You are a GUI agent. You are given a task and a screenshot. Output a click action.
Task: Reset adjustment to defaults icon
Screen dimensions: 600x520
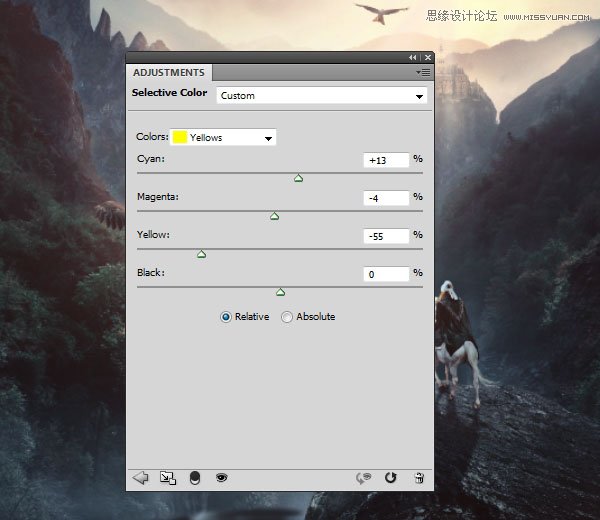pyautogui.click(x=391, y=478)
